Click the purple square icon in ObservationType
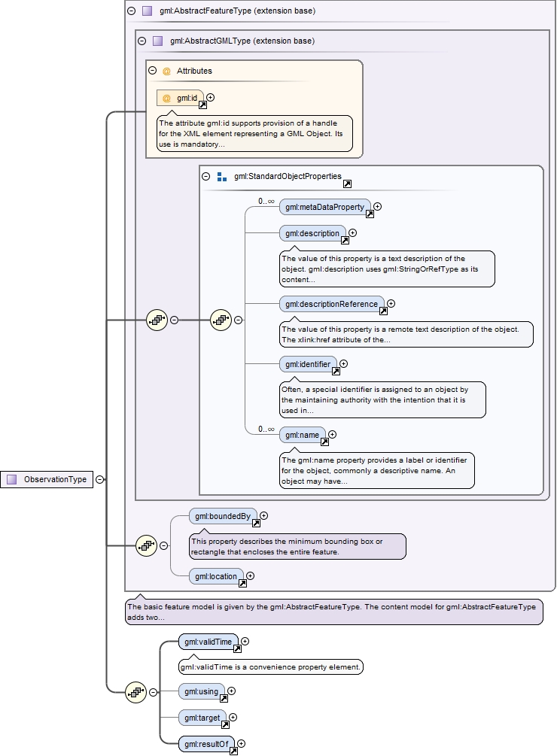 click(11, 479)
